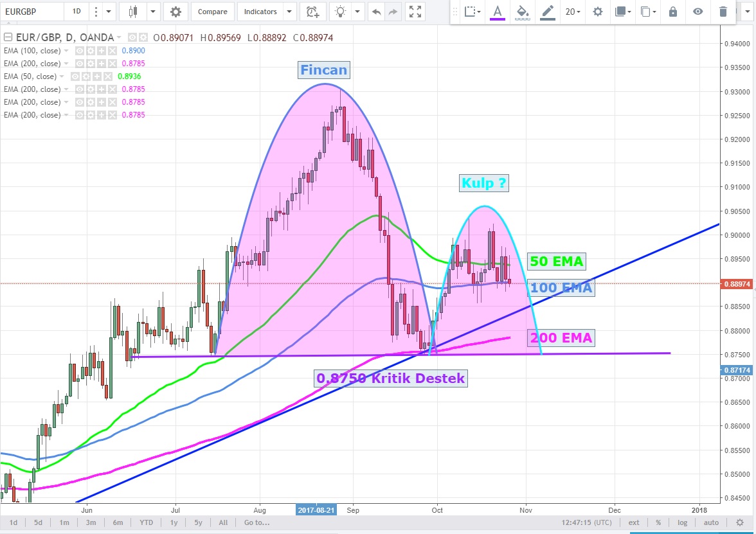Select the 6m time range
The image size is (756, 534).
(x=118, y=522)
